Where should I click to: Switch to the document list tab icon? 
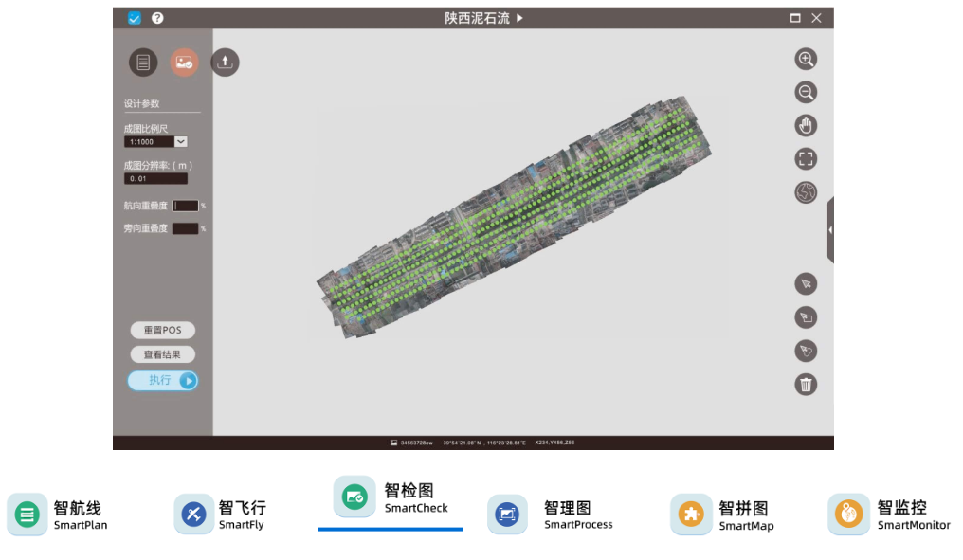[143, 63]
